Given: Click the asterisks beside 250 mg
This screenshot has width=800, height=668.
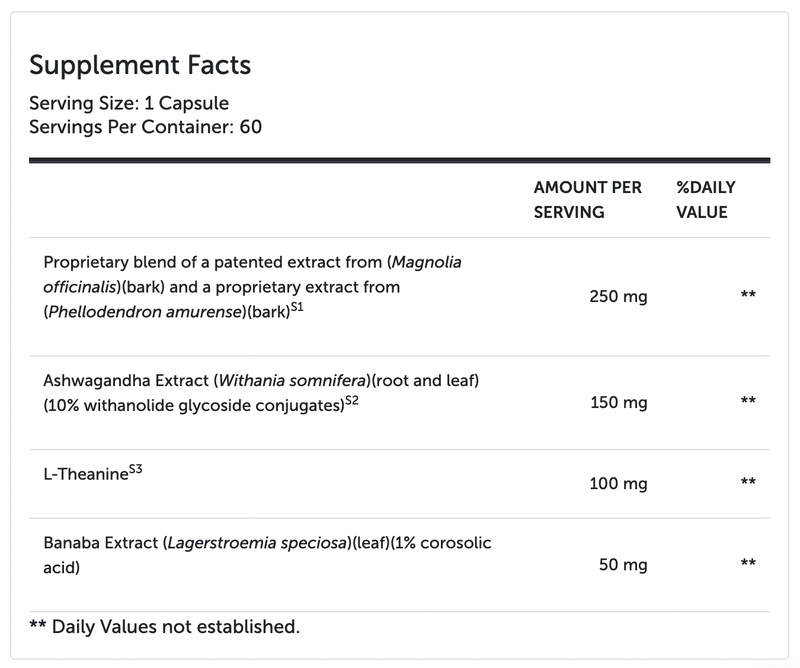Looking at the screenshot, I should [748, 294].
